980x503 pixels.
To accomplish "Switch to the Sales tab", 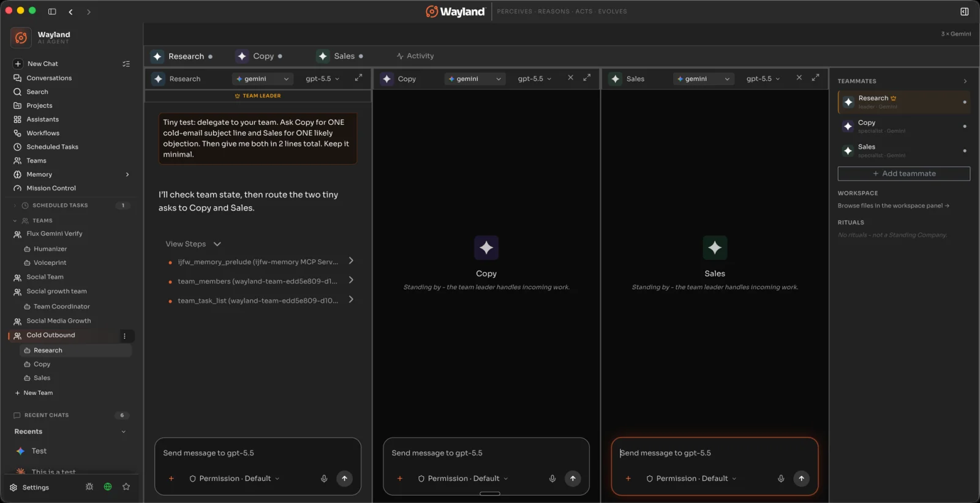I will click(x=340, y=56).
